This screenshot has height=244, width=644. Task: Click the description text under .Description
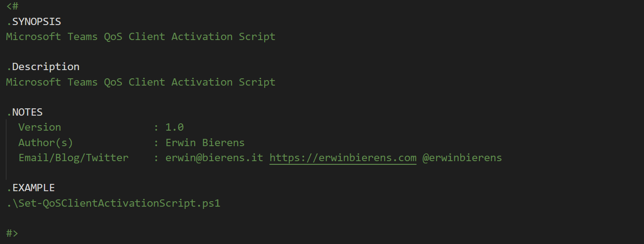141,82
